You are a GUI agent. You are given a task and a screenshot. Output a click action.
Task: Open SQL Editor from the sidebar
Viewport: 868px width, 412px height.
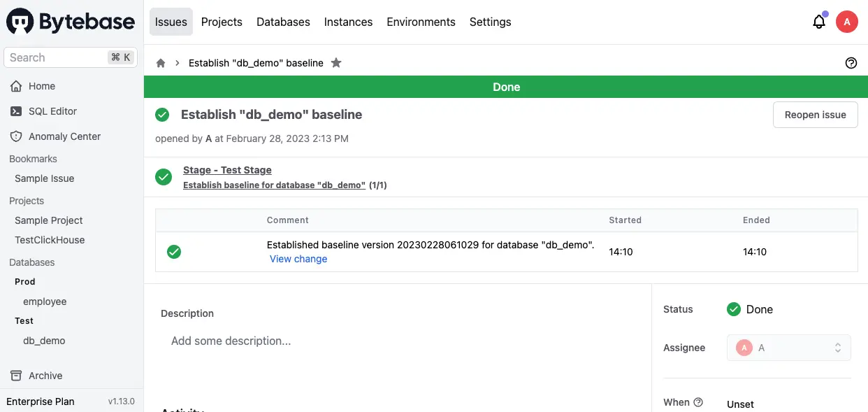point(53,111)
